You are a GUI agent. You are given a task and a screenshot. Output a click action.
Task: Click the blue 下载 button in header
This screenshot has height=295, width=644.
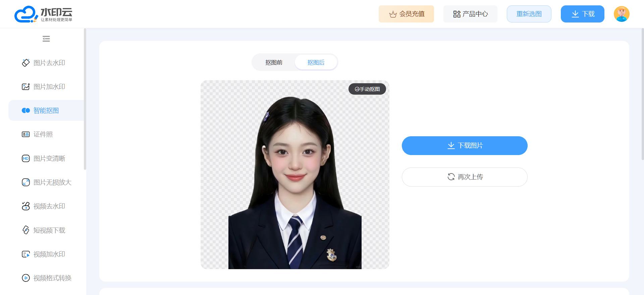click(583, 14)
